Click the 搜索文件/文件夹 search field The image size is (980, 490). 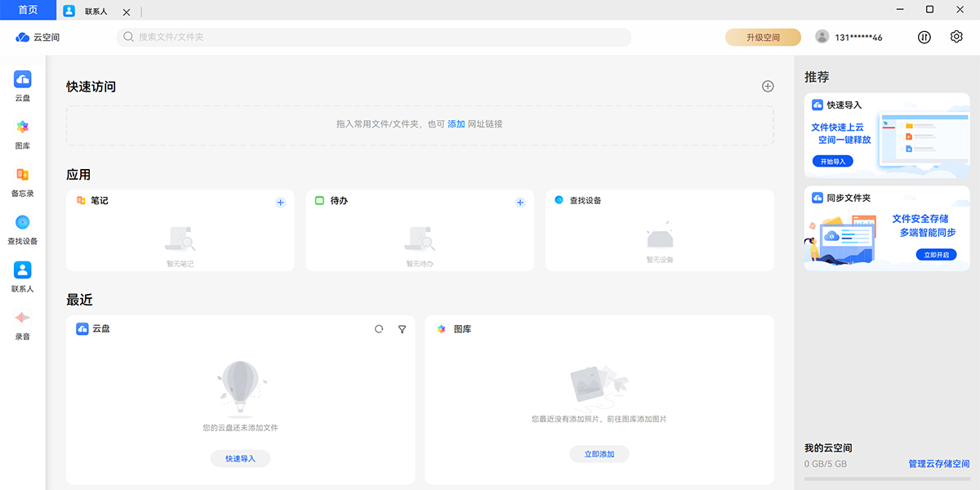tap(376, 38)
